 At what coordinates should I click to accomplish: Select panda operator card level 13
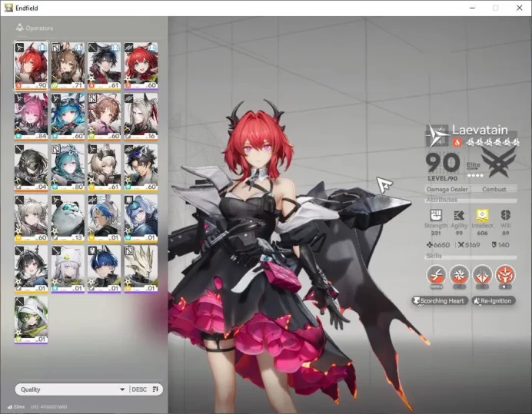pos(68,218)
